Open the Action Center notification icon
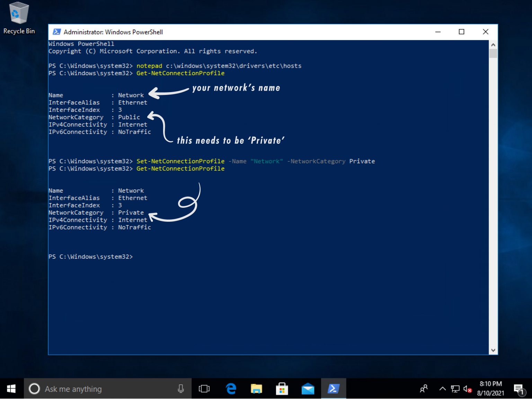532x399 pixels. [518, 389]
